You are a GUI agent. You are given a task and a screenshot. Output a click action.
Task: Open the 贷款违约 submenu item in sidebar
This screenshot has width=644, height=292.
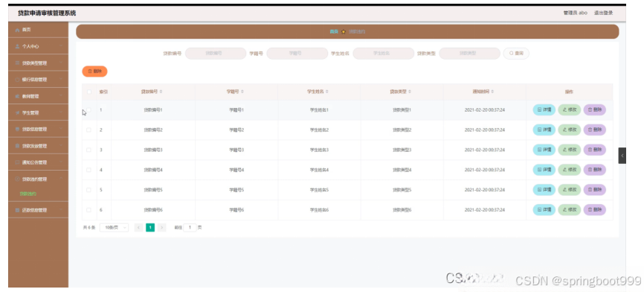[x=28, y=194]
